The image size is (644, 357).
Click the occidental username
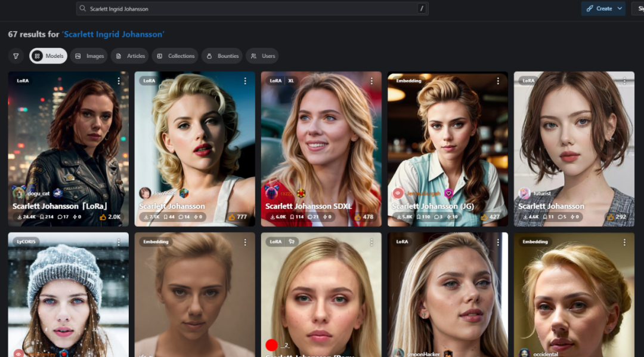pyautogui.click(x=546, y=354)
